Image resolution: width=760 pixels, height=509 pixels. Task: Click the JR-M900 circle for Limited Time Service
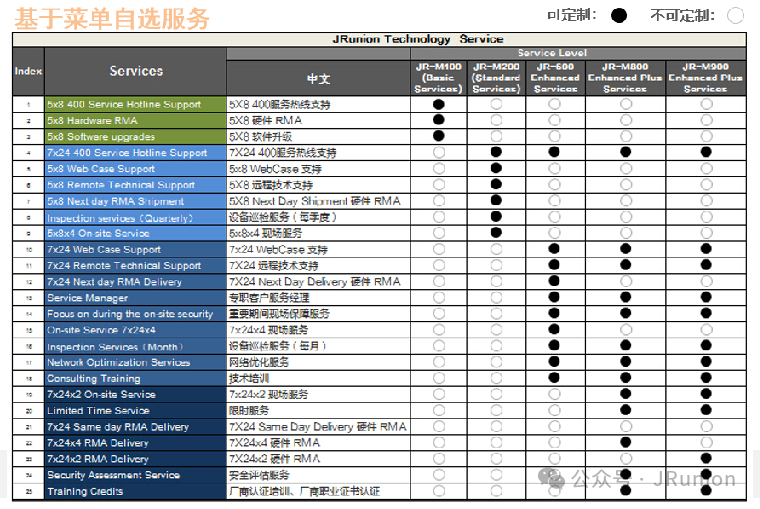(706, 410)
